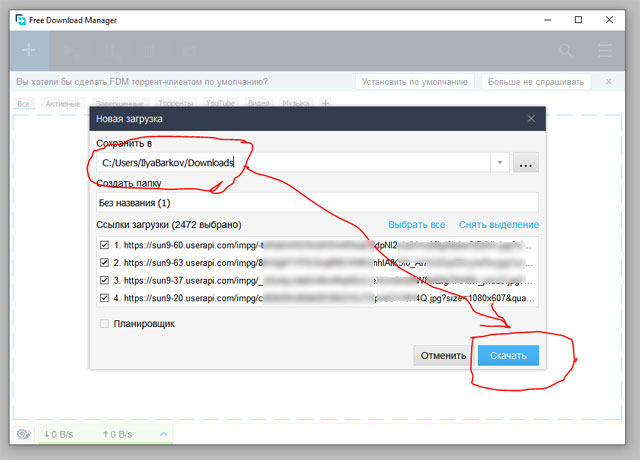Uncheck download link number 1

(104, 245)
